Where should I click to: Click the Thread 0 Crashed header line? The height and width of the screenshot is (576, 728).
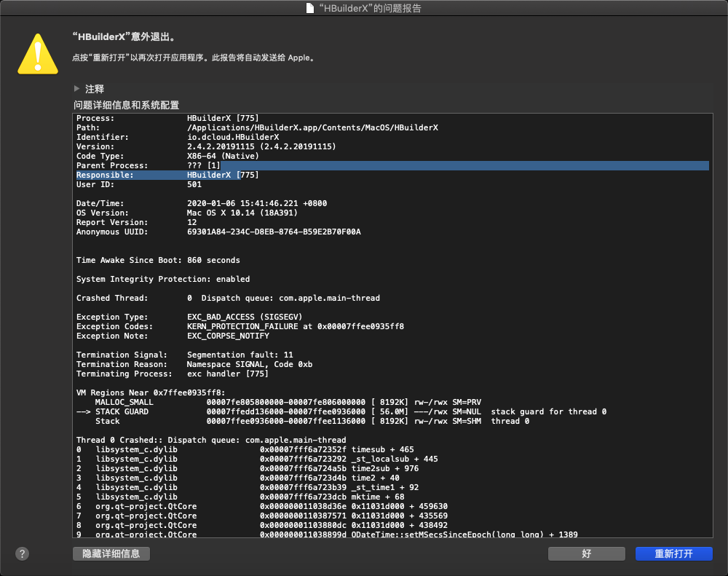coord(211,440)
